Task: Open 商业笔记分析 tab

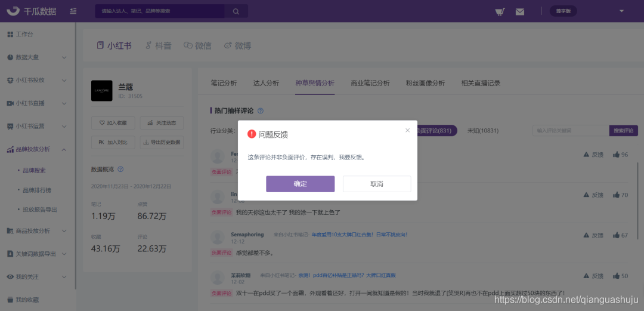Action: [x=370, y=83]
